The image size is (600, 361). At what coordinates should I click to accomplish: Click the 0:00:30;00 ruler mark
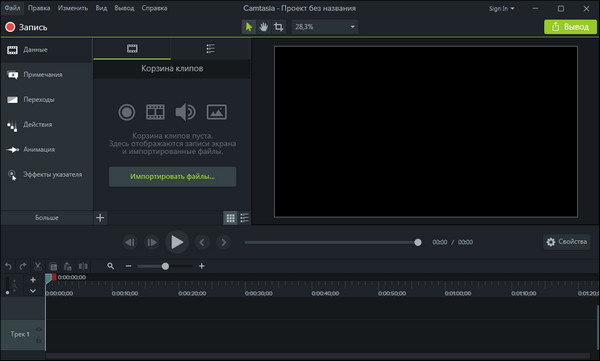tap(259, 293)
